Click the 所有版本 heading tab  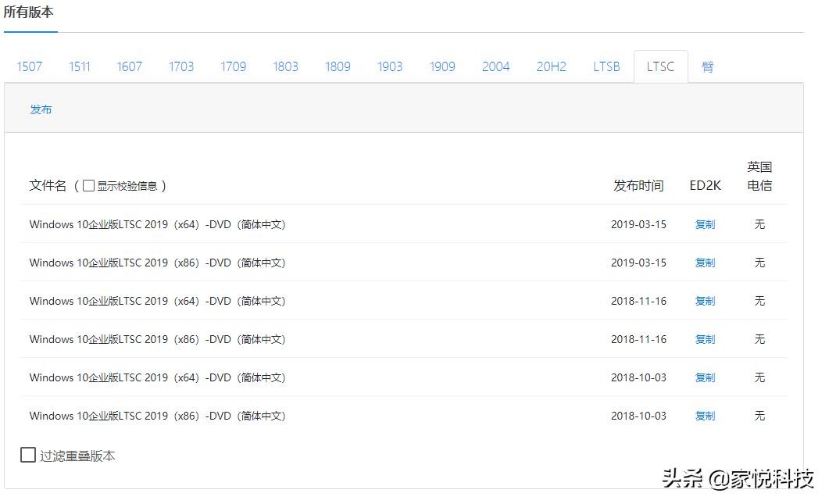pyautogui.click(x=29, y=13)
